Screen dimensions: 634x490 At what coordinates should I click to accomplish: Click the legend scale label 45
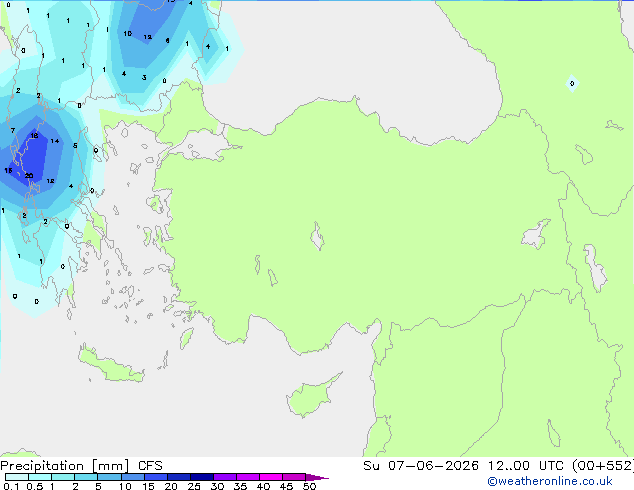(286, 486)
